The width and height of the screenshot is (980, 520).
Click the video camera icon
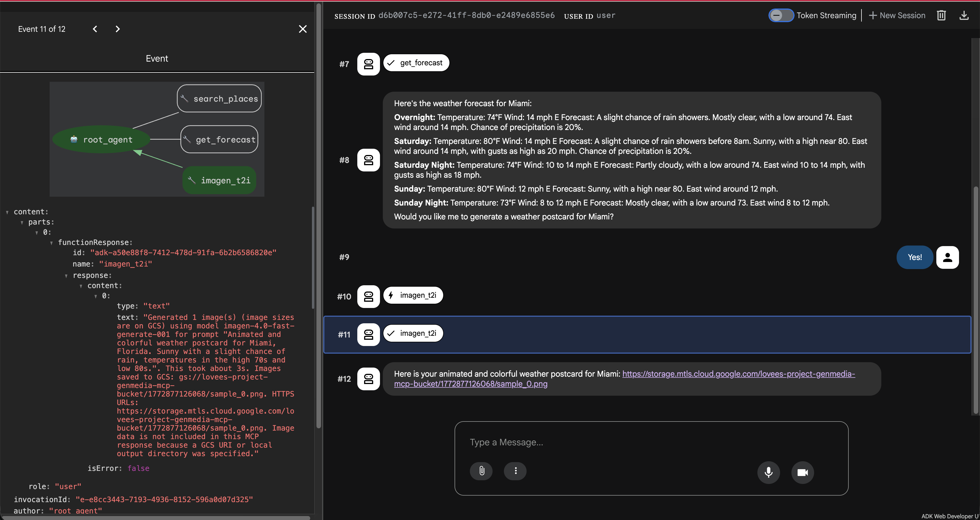coord(802,472)
